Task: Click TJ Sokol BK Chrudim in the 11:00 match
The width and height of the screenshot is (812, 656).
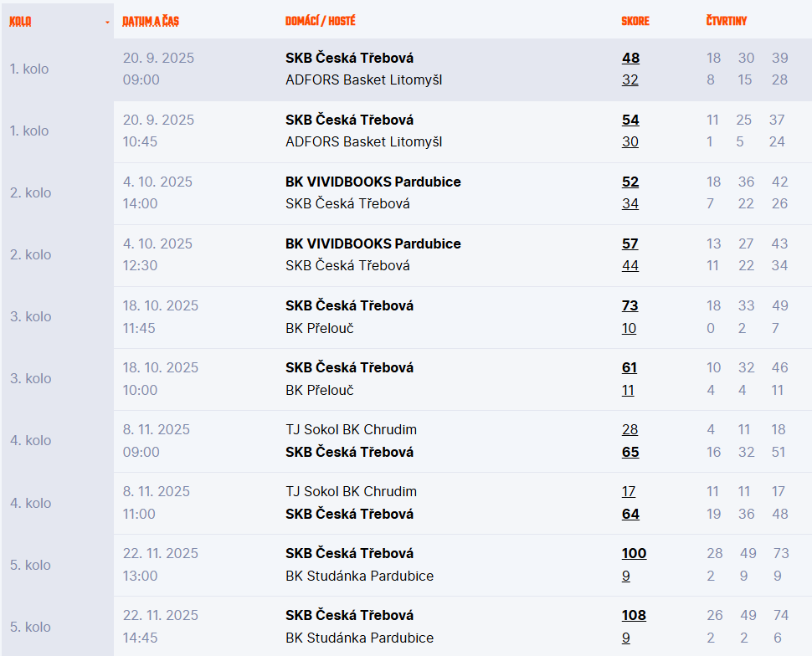Action: pos(351,491)
